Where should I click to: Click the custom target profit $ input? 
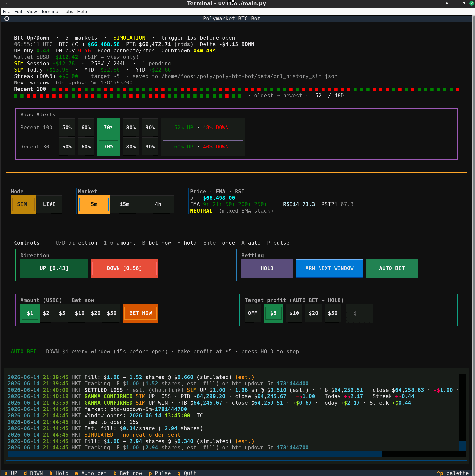point(360,313)
